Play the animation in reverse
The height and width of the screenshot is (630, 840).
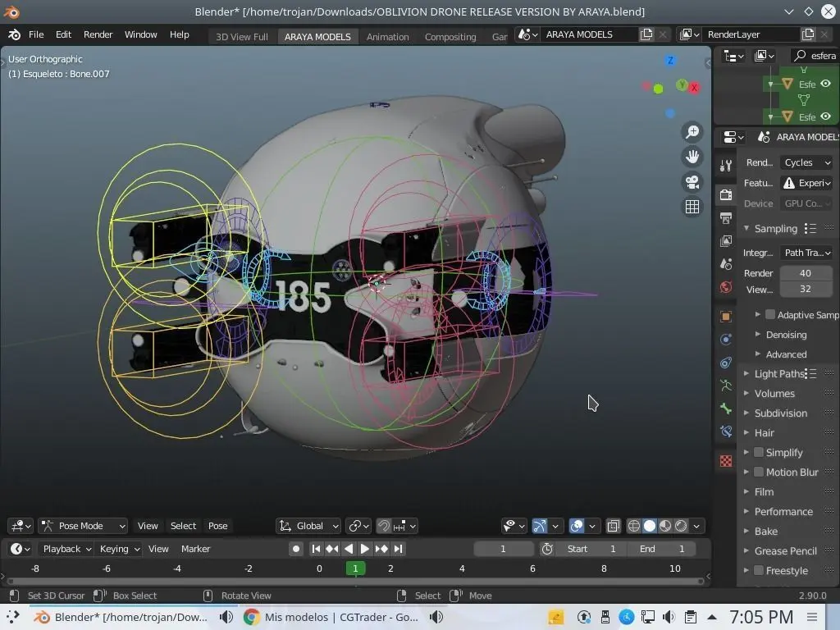click(349, 549)
